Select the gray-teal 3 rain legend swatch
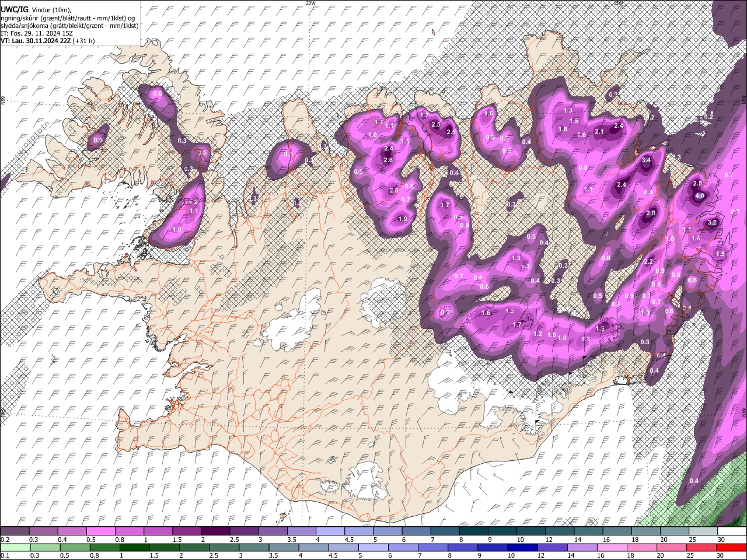 (x=254, y=548)
